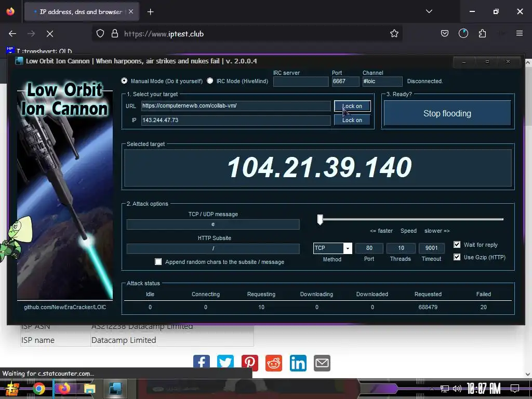This screenshot has width=532, height=399.
Task: Share page via Facebook icon
Action: coord(202,363)
